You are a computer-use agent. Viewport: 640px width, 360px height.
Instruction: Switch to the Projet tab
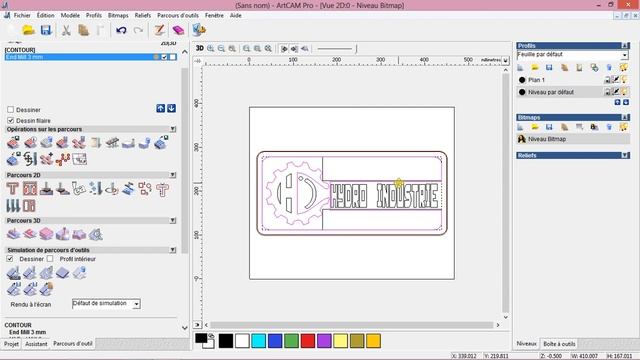(x=11, y=344)
